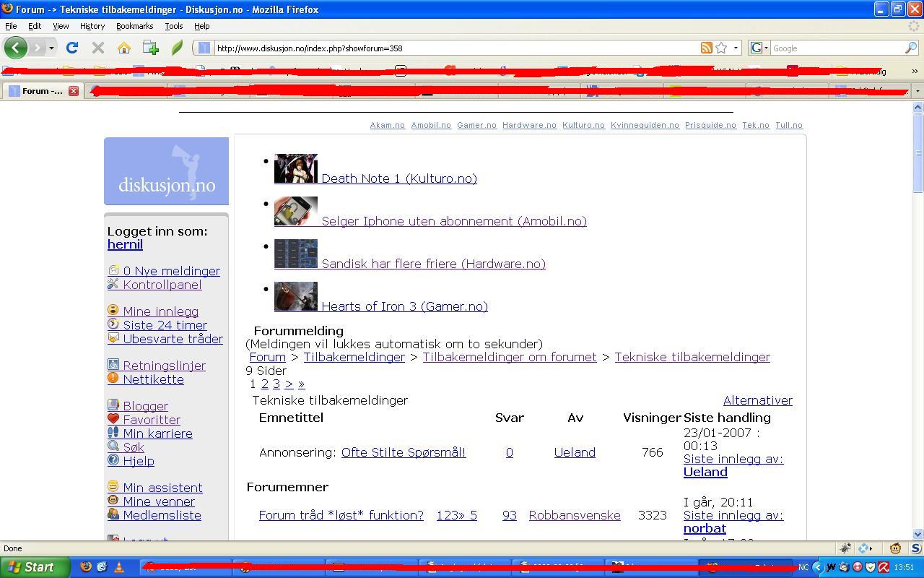
Task: Click the red heart Favoritter icon
Action: 113,419
